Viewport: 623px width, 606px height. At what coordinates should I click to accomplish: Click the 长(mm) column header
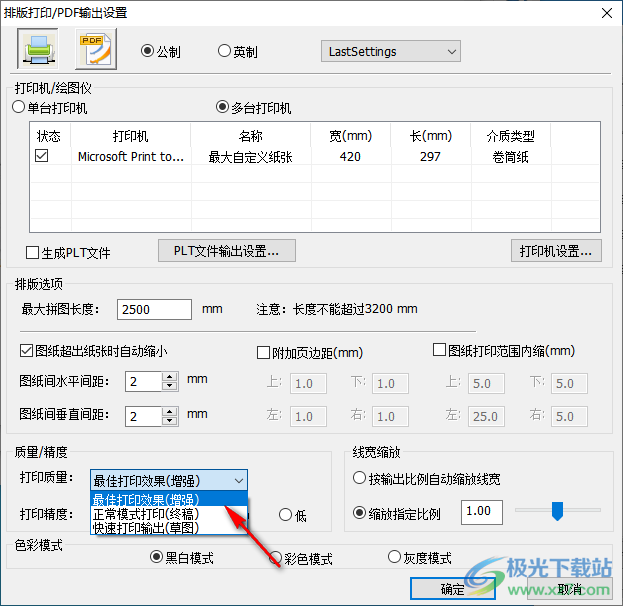click(431, 136)
